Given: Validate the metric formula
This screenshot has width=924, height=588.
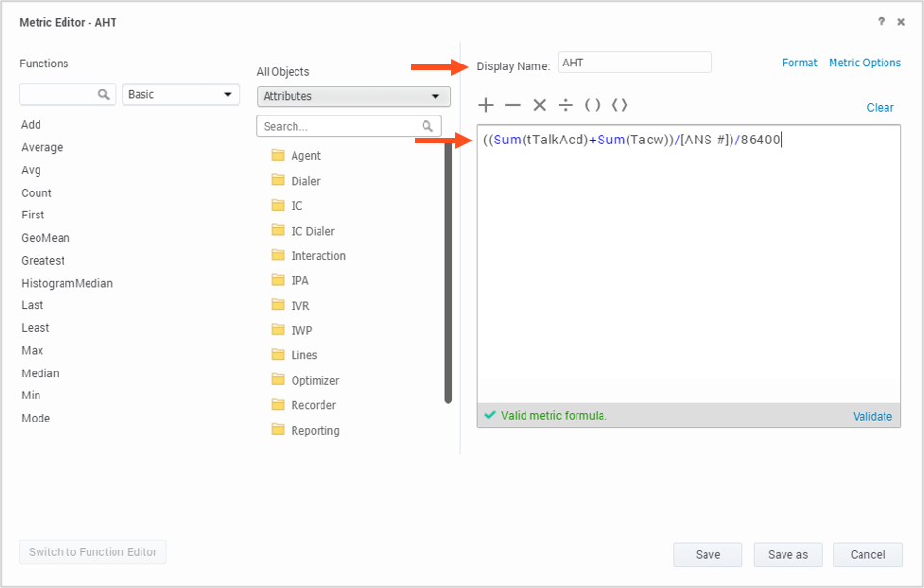Looking at the screenshot, I should [x=872, y=417].
